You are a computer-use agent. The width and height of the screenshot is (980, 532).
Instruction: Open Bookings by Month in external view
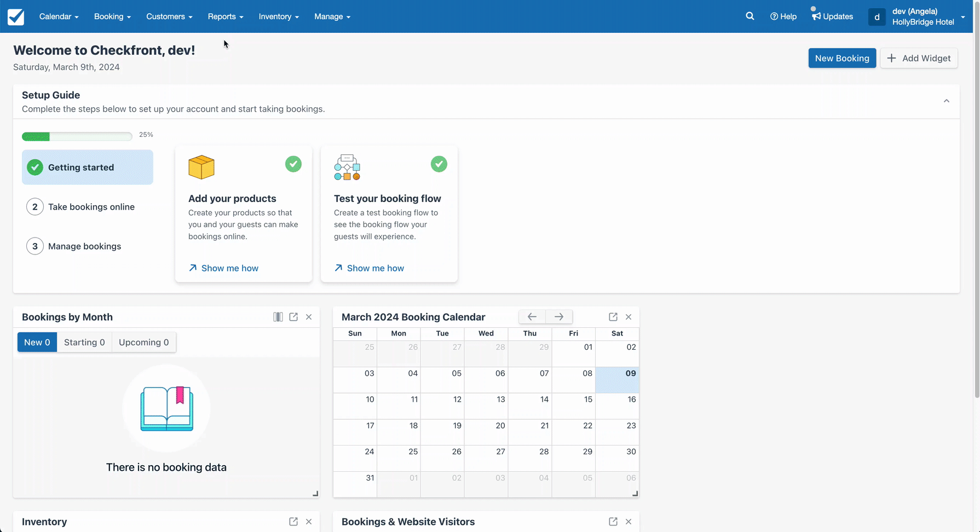tap(293, 317)
